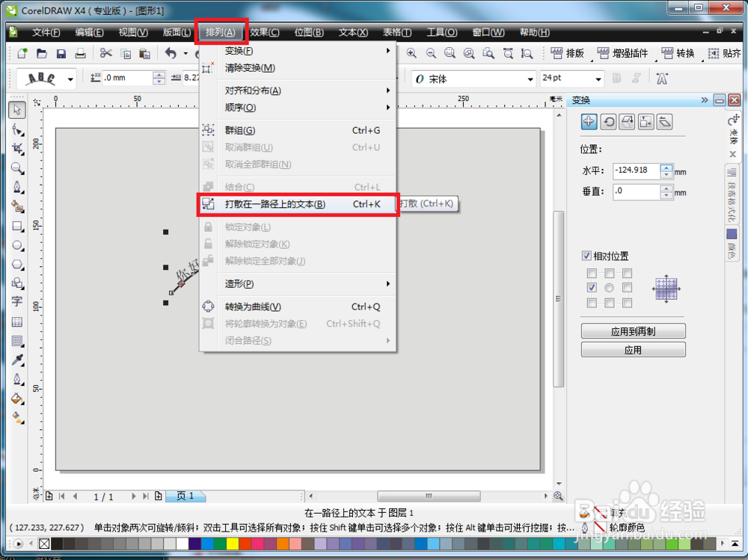Screen dimensions: 748x560
Task: Open the 效果 menu
Action: tap(265, 32)
